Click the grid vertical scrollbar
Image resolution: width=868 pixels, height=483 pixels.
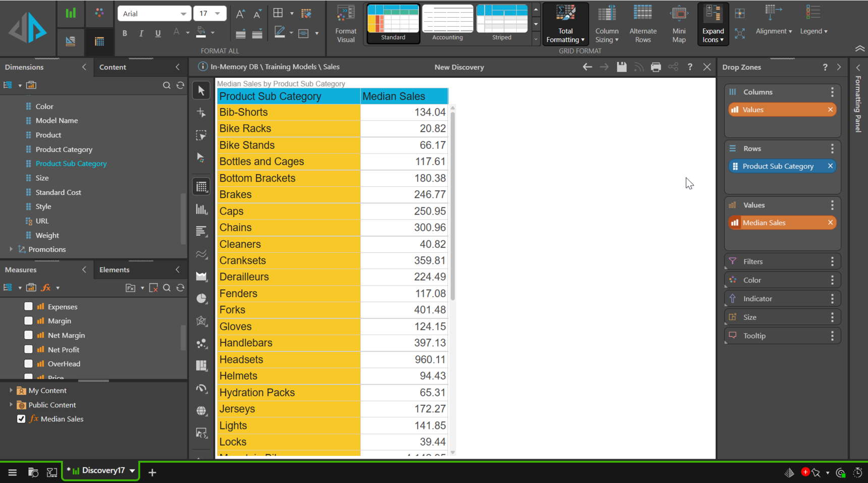pos(453,202)
